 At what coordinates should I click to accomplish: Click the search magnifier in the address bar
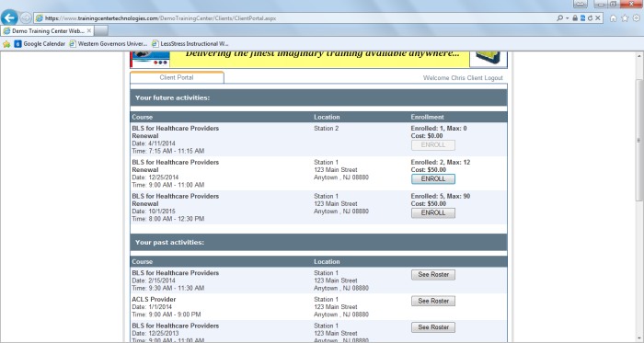tap(559, 18)
